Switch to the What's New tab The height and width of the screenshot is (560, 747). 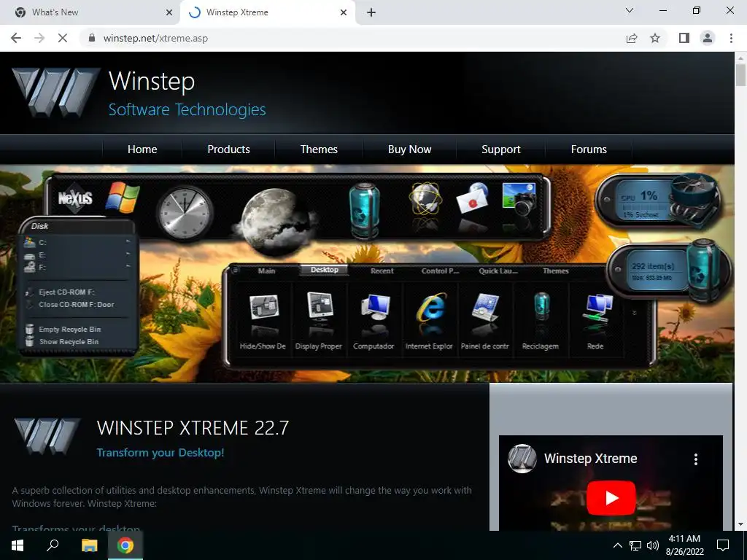[90, 12]
